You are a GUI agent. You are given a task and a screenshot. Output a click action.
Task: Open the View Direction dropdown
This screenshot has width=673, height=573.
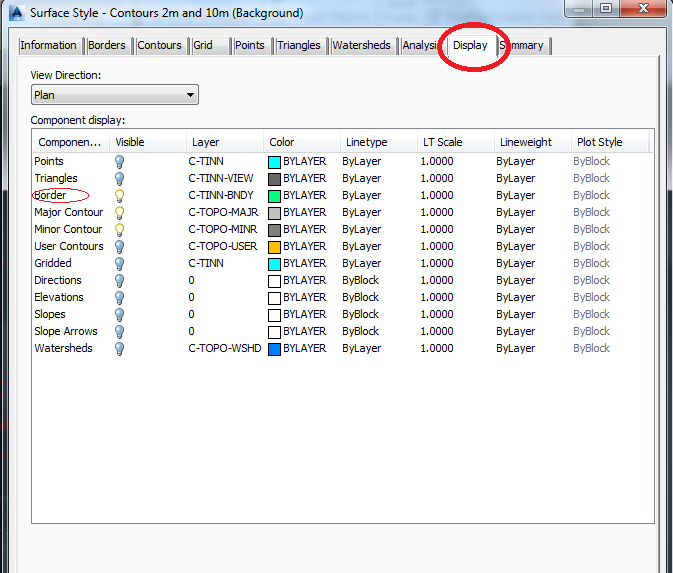pyautogui.click(x=114, y=95)
